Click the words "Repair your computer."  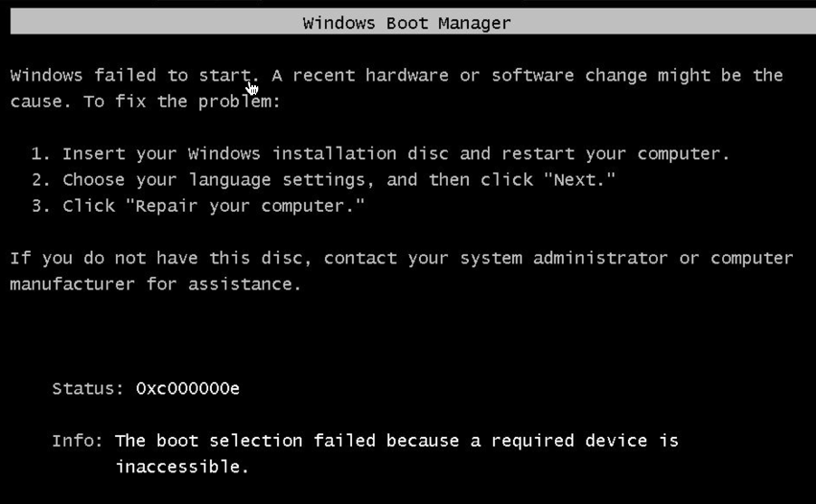point(245,206)
